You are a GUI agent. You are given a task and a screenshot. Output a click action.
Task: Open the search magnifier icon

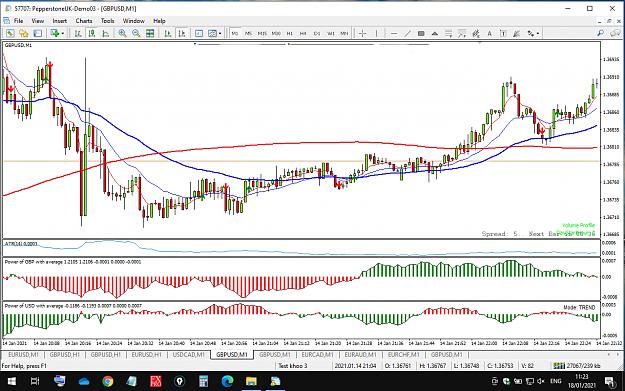601,33
